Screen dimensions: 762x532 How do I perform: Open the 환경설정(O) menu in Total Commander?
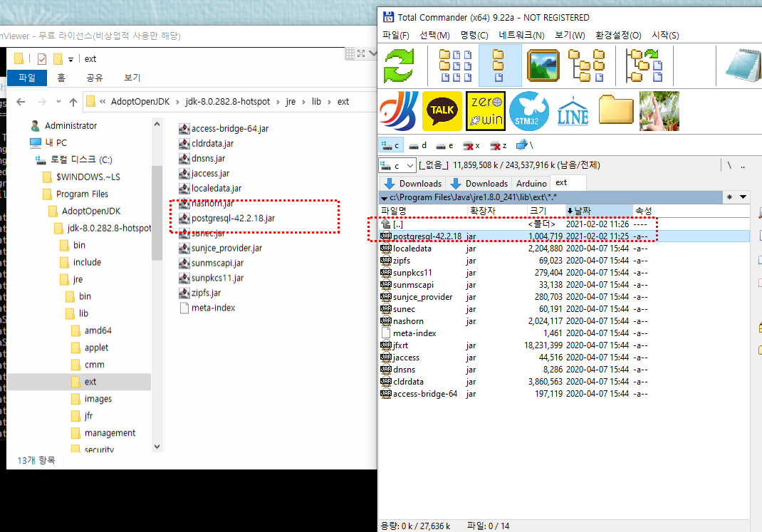tap(618, 36)
